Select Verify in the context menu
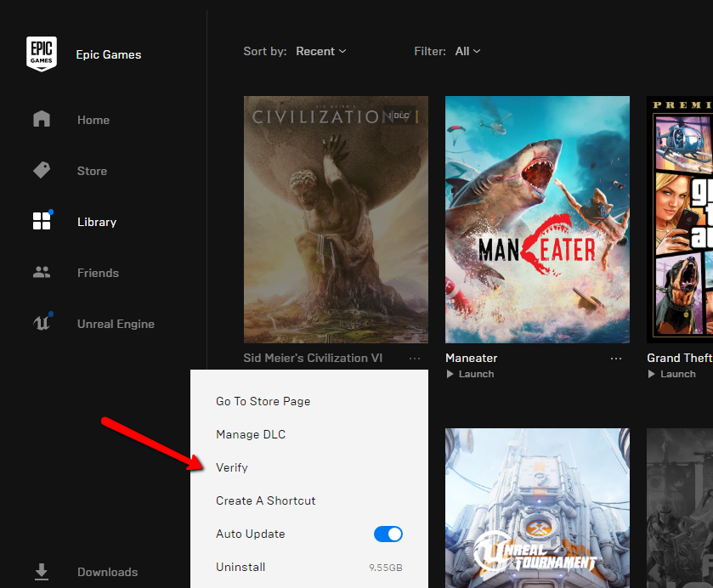The width and height of the screenshot is (713, 588). click(232, 467)
